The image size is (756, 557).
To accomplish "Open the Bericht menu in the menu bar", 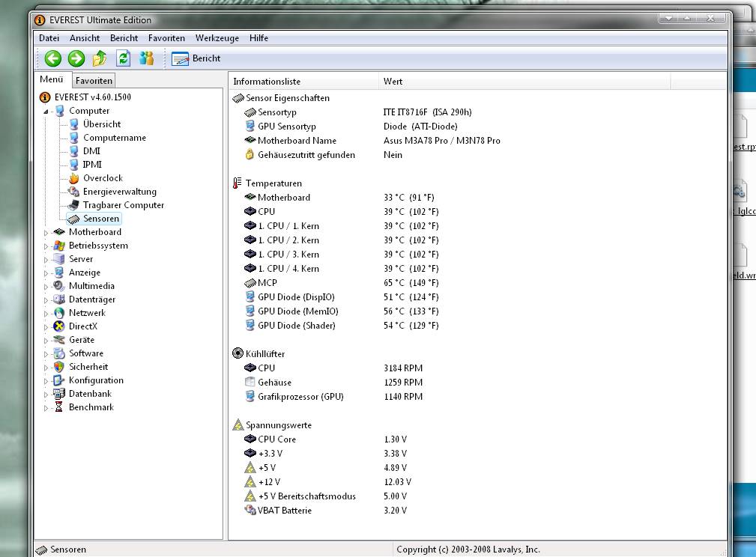I will pyautogui.click(x=124, y=38).
